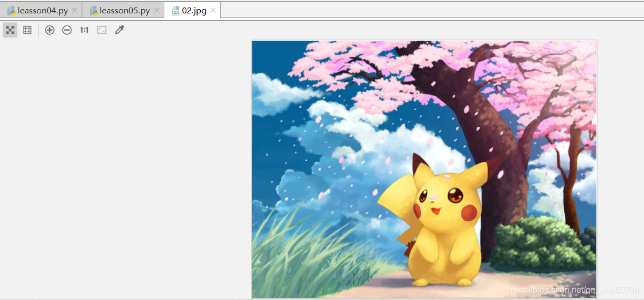Toggle the chessboard transparency background

10,30
